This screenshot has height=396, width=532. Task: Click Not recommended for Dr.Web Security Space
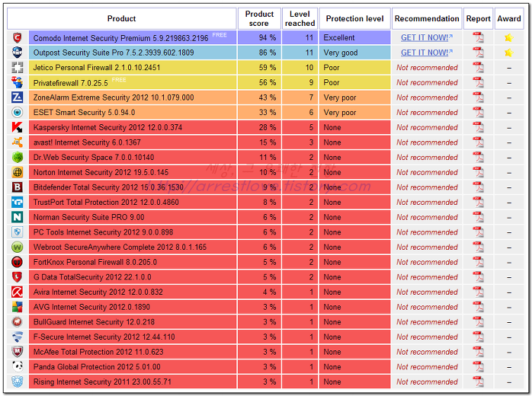click(x=427, y=158)
